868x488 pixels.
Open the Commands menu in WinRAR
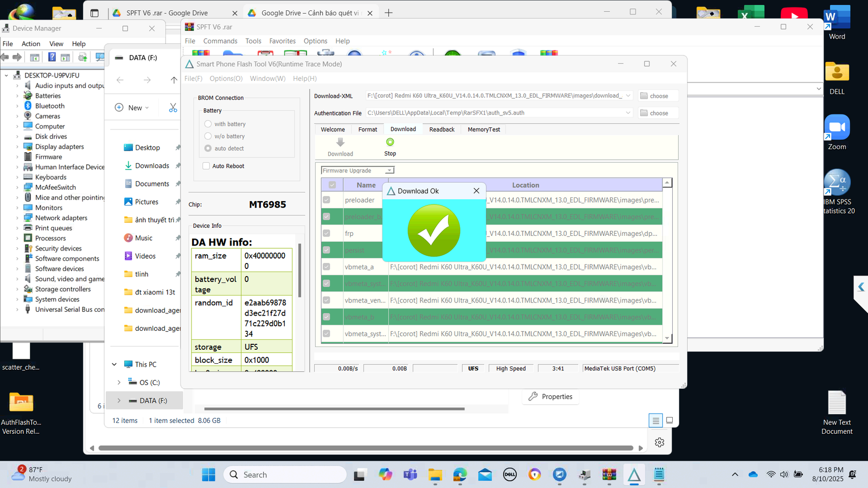point(220,41)
